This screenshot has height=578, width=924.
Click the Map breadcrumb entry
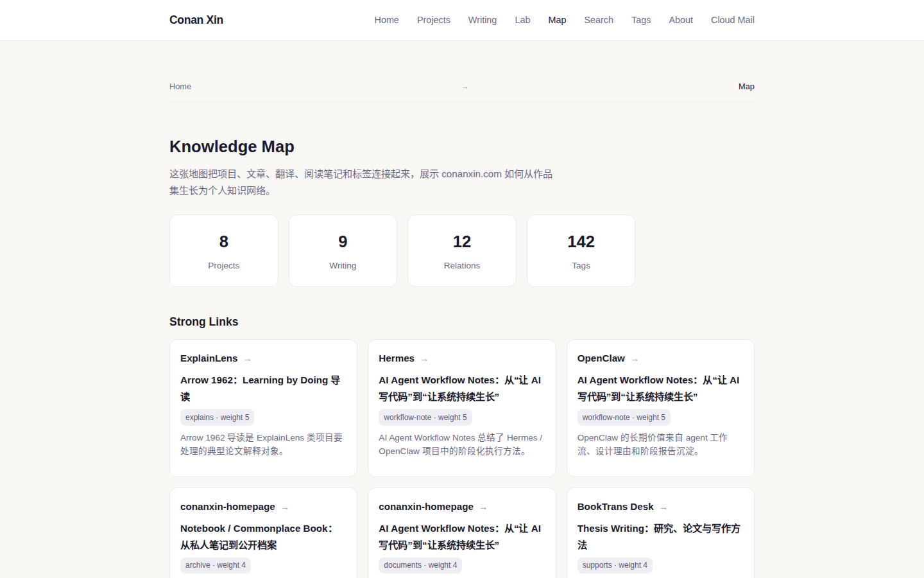[746, 87]
